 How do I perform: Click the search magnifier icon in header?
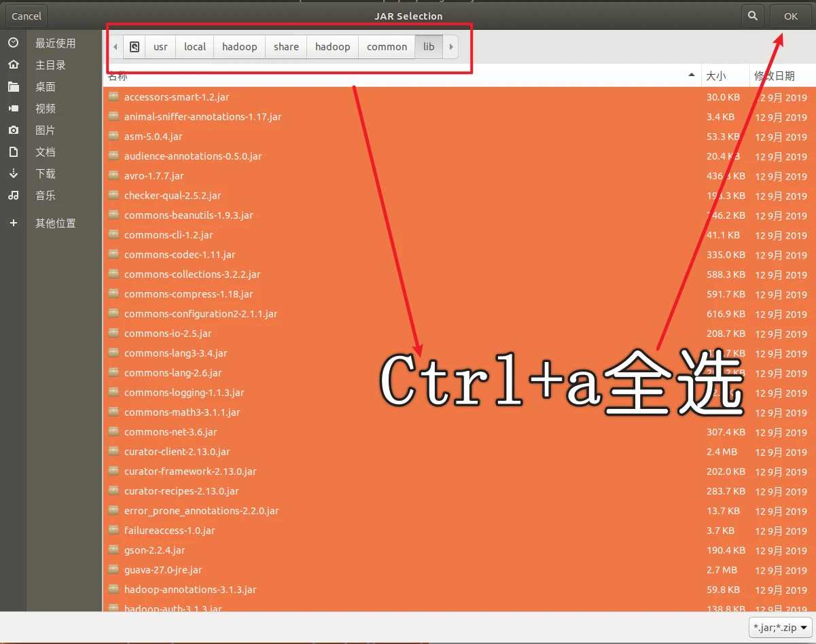tap(752, 16)
